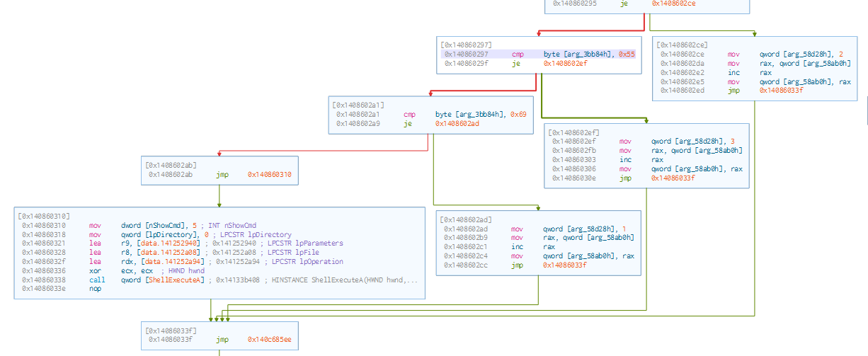Image resolution: width=868 pixels, height=356 pixels.
Task: Select block header [0x1408602ef]
Action: 574,132
